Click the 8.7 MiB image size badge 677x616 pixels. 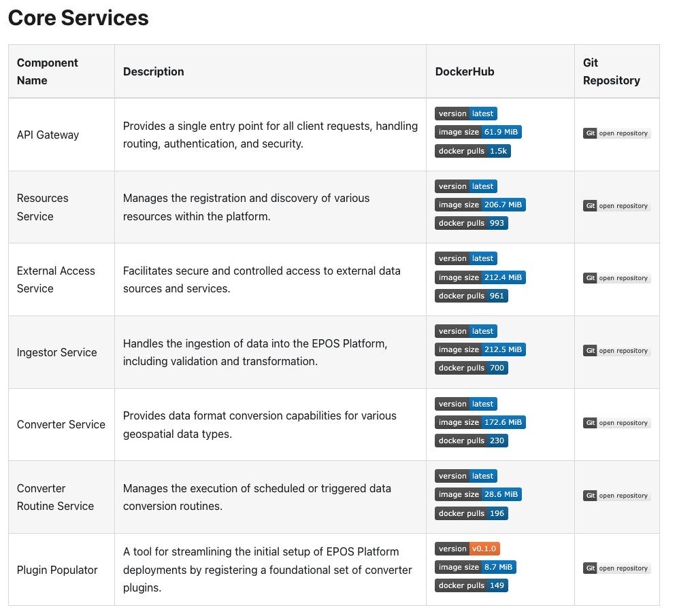coord(476,567)
